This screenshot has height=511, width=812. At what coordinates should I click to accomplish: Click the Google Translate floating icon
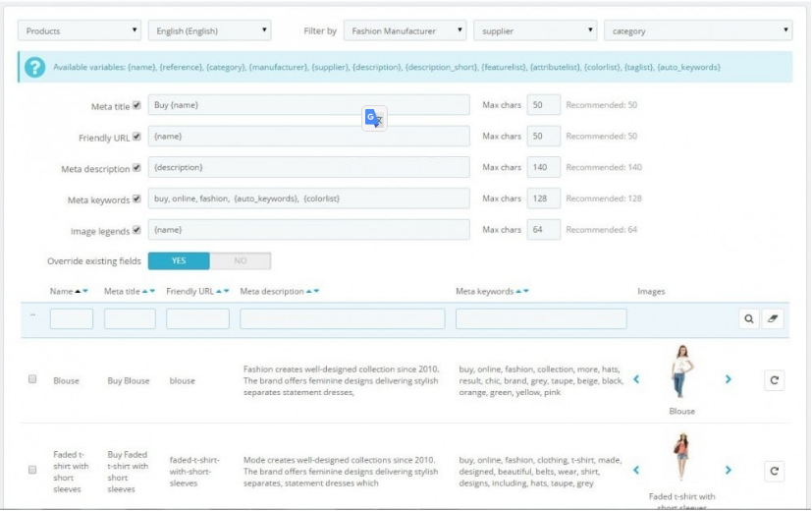pos(373,118)
